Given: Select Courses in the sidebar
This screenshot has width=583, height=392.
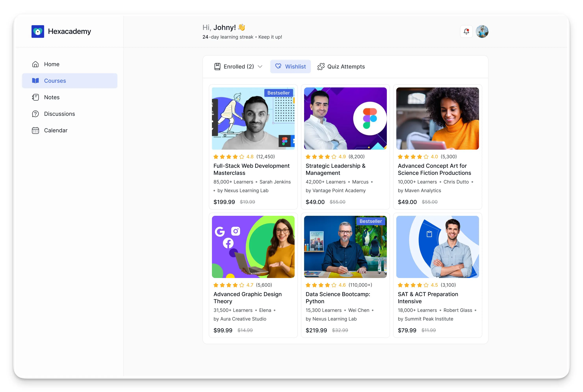Looking at the screenshot, I should [70, 81].
